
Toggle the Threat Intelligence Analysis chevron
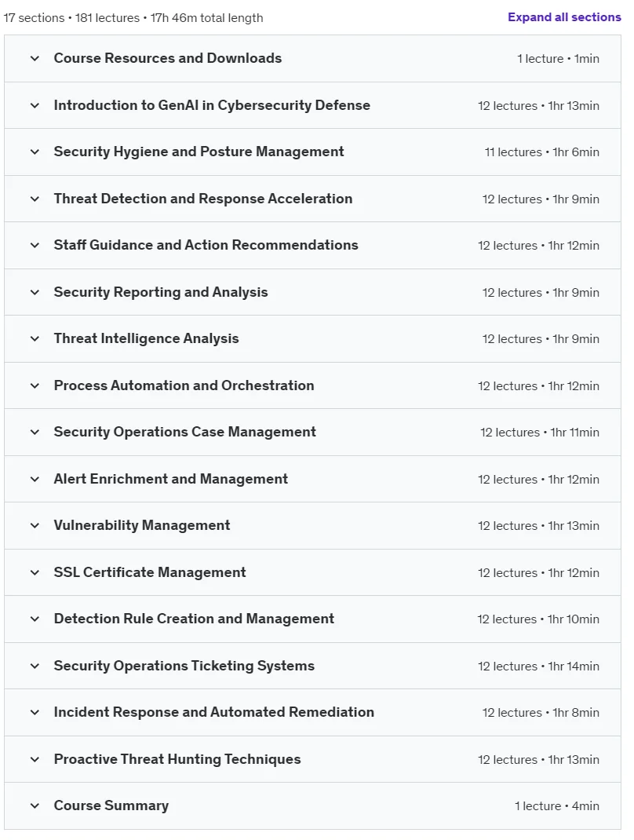tap(35, 338)
